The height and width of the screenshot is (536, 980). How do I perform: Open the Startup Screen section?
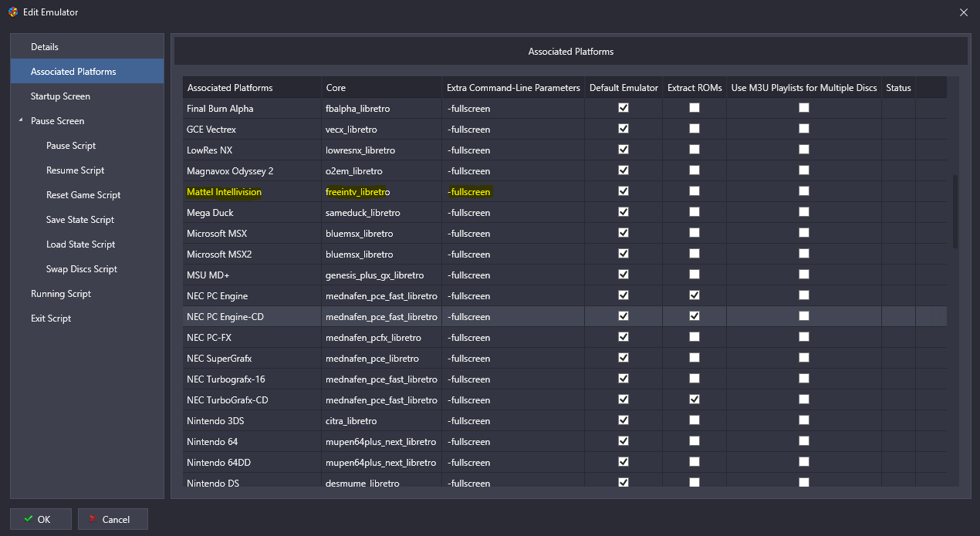pyautogui.click(x=87, y=96)
